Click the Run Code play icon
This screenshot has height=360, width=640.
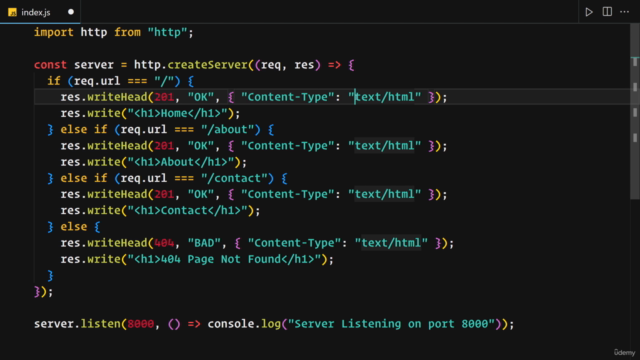[589, 12]
